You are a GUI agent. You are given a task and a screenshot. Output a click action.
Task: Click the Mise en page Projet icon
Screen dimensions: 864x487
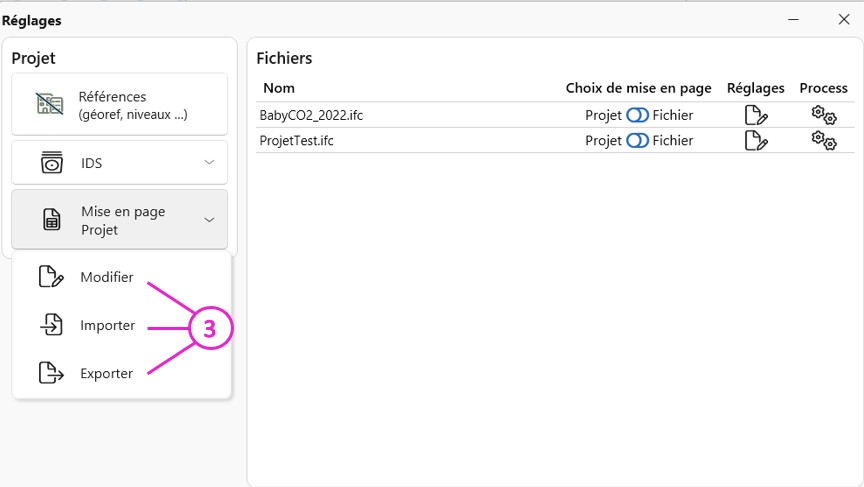52,220
